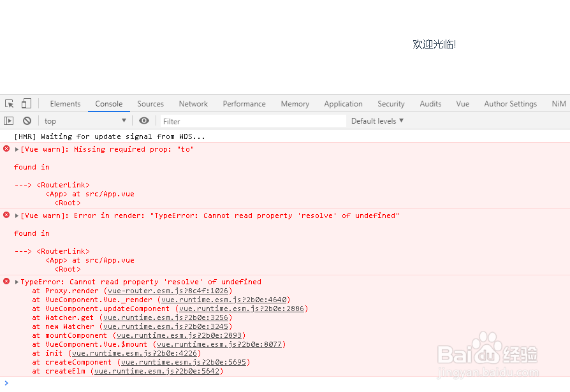Image resolution: width=570 pixels, height=392 pixels.
Task: Show the console sidebar icon
Action: [x=8, y=120]
